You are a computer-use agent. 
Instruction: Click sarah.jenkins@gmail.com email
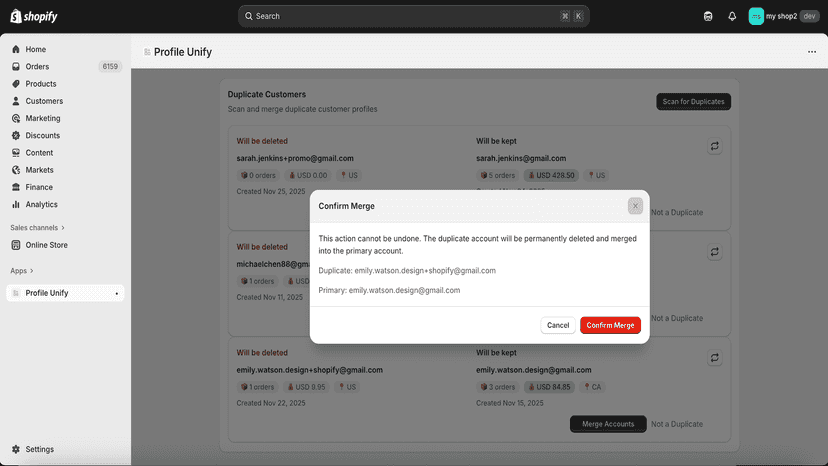click(x=521, y=159)
